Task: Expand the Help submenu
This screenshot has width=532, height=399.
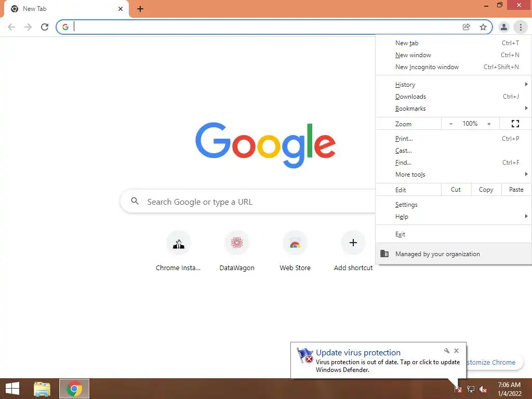Action: click(454, 217)
